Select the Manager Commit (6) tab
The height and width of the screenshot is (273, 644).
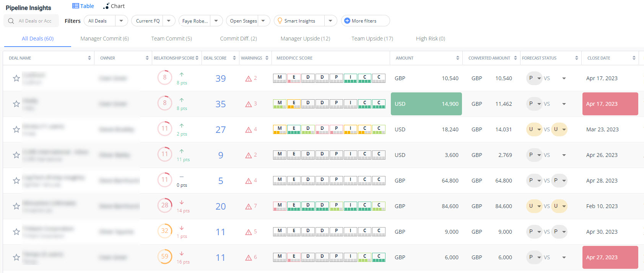(x=104, y=39)
